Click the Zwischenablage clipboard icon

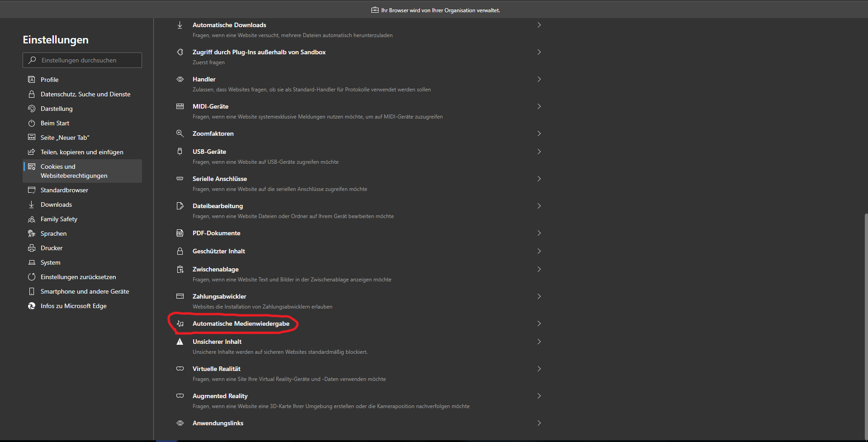180,269
